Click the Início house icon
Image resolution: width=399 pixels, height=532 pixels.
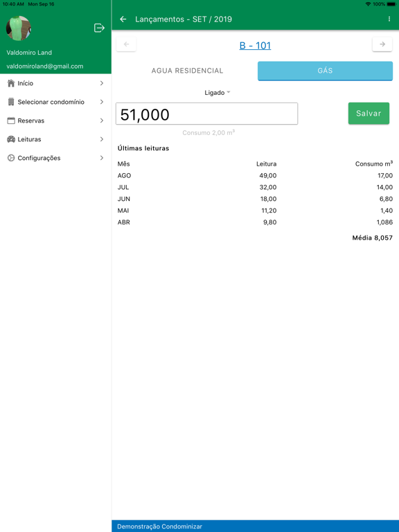11,83
